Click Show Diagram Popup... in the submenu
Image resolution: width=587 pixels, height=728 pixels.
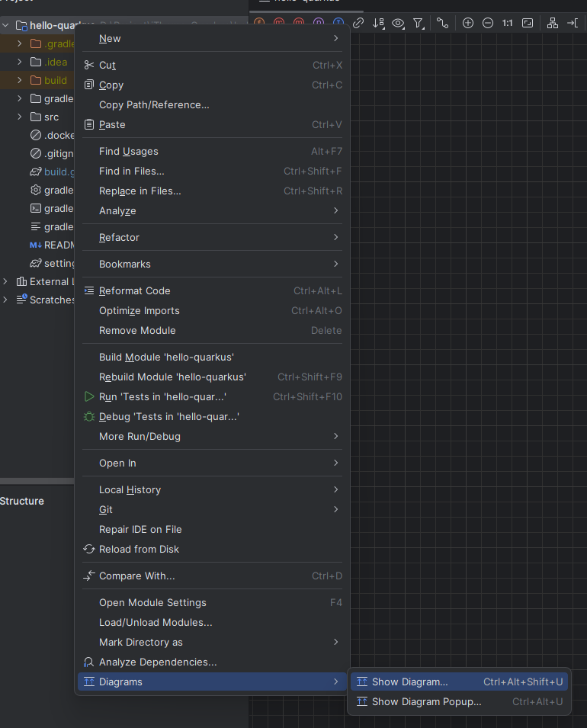pos(459,701)
